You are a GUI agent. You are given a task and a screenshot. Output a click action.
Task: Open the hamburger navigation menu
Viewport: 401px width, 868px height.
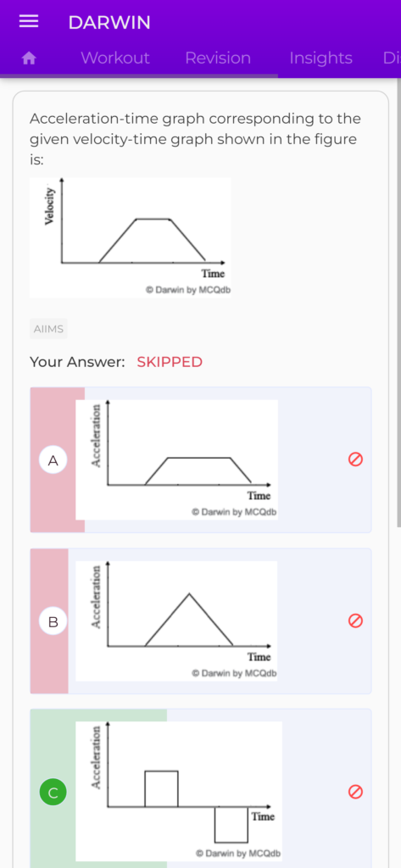coord(29,21)
